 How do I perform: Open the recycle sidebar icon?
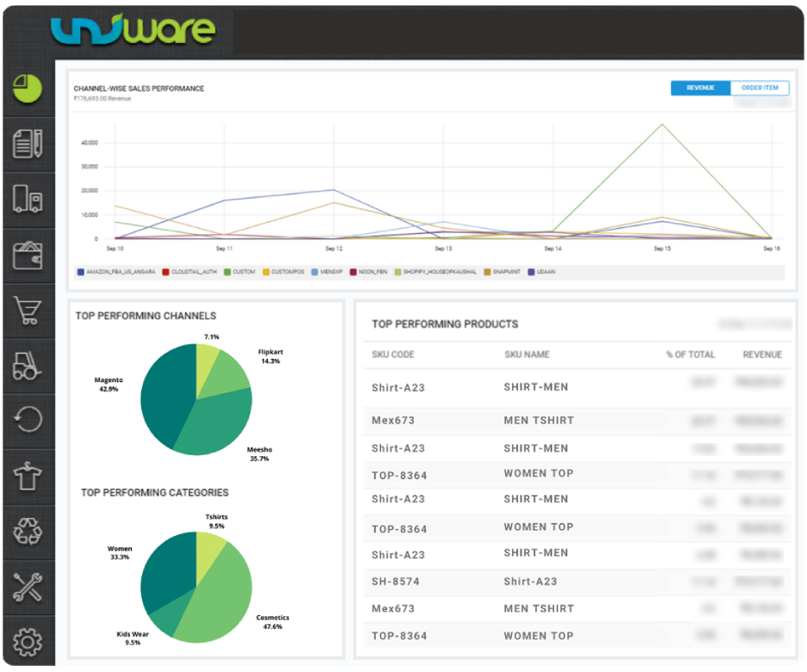[28, 531]
